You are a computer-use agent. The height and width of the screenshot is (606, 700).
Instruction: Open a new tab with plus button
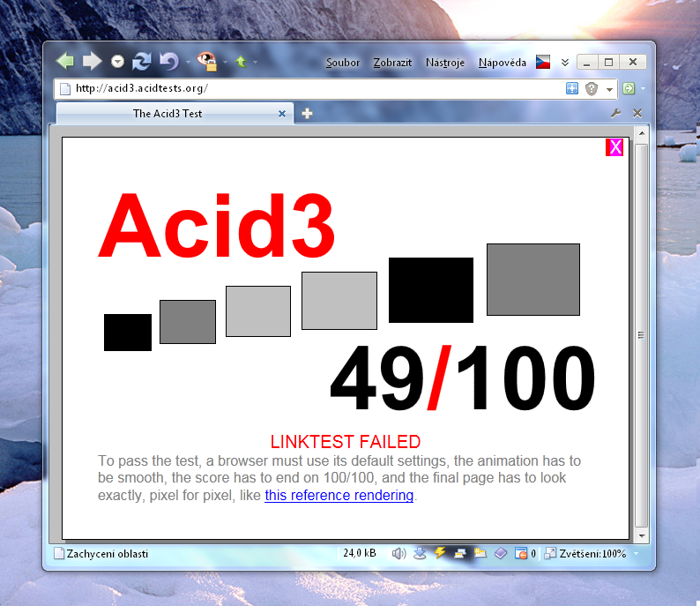tap(307, 113)
